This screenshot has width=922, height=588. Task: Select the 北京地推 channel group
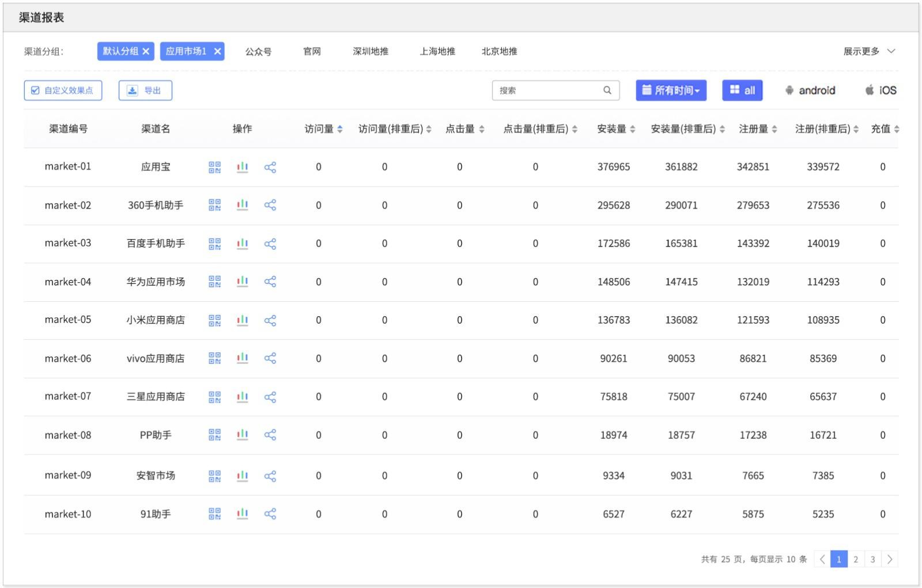[500, 51]
